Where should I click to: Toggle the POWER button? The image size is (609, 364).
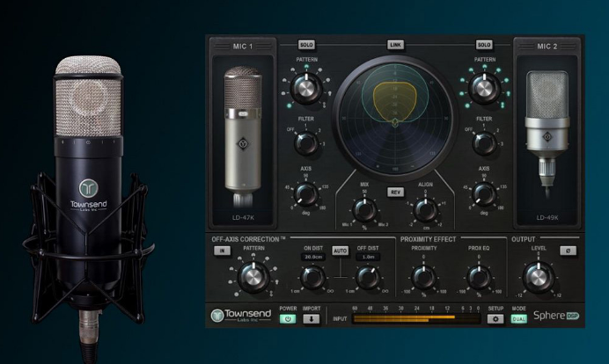point(288,319)
